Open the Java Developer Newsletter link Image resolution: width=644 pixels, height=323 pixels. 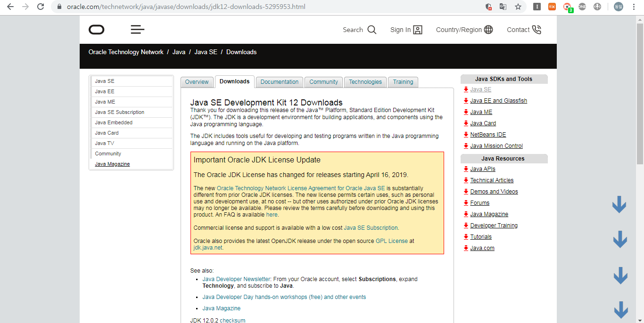[x=236, y=279]
